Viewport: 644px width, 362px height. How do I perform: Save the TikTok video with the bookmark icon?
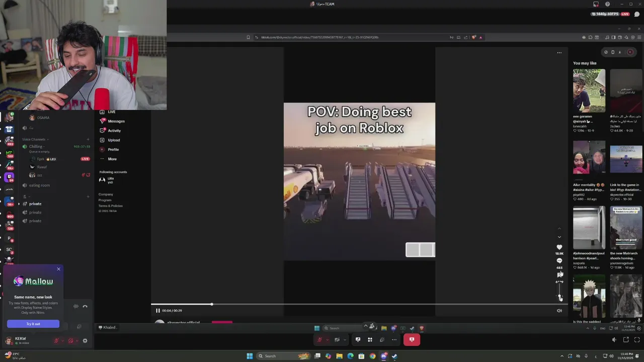click(x=559, y=275)
